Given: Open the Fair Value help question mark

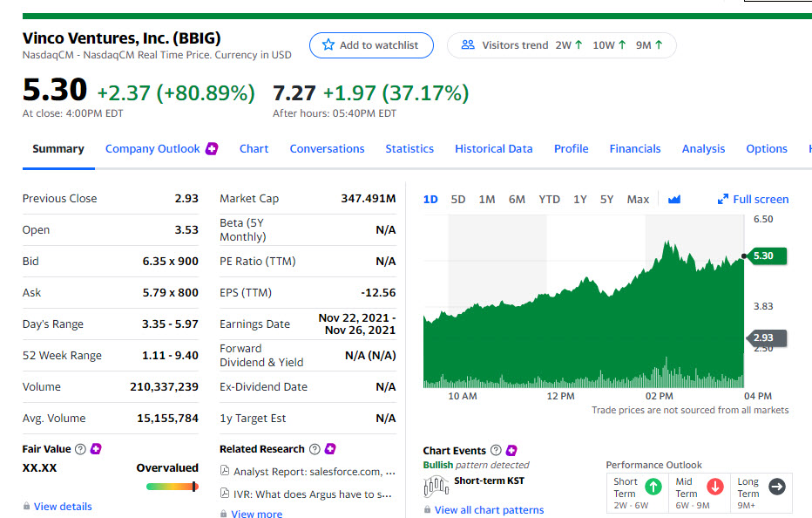Looking at the screenshot, I should tap(80, 449).
